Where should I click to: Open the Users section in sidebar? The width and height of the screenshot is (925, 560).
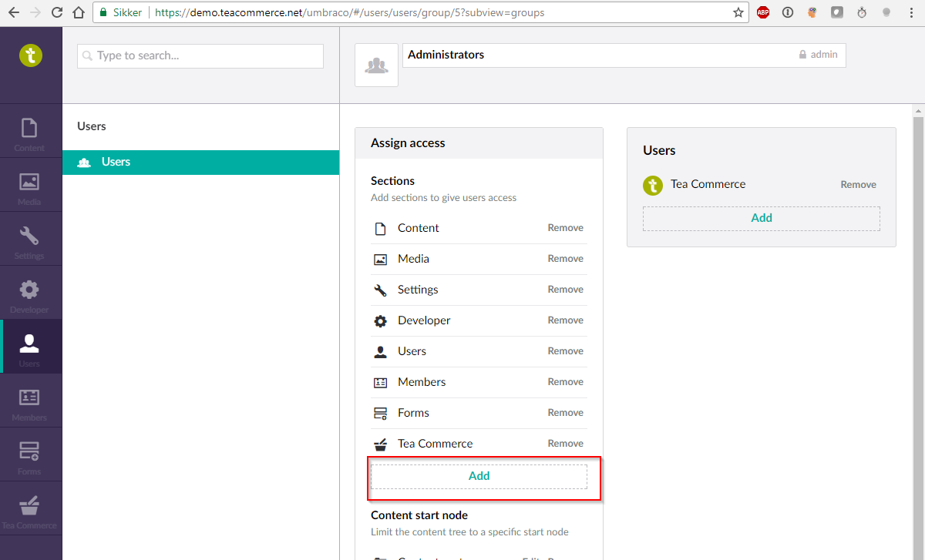[x=31, y=347]
